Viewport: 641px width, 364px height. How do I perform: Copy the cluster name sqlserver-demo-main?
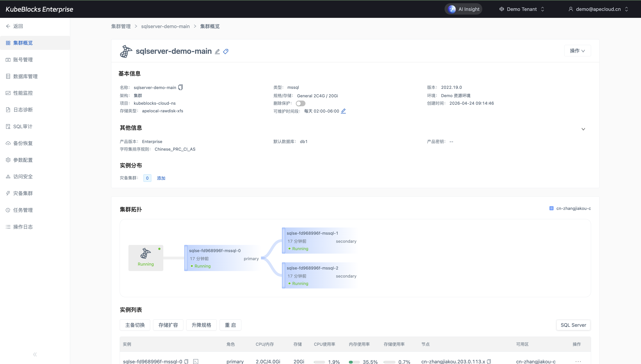(181, 87)
